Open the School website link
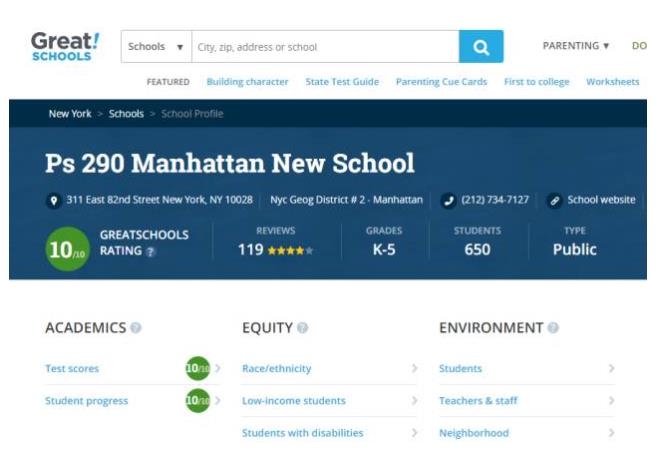The width and height of the screenshot is (663, 454). tap(601, 200)
